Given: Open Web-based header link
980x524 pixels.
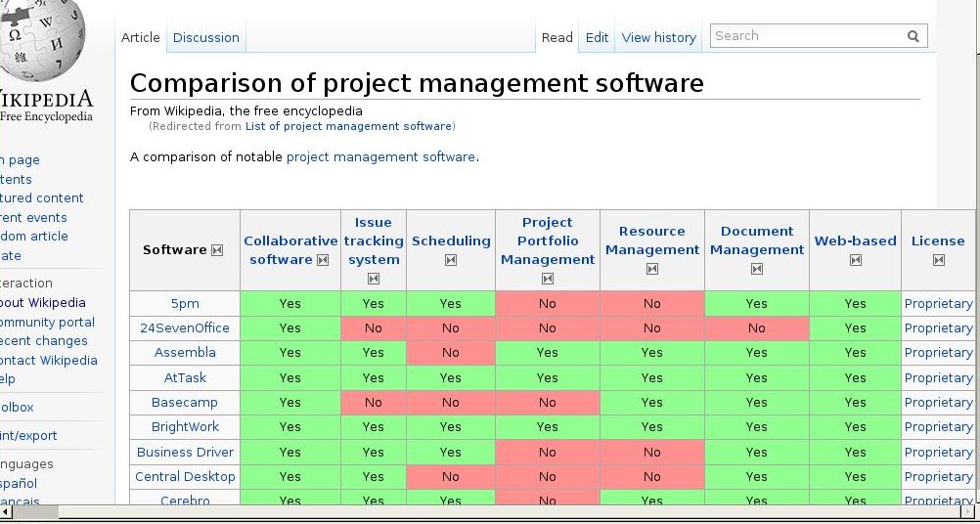Looking at the screenshot, I should [x=855, y=240].
